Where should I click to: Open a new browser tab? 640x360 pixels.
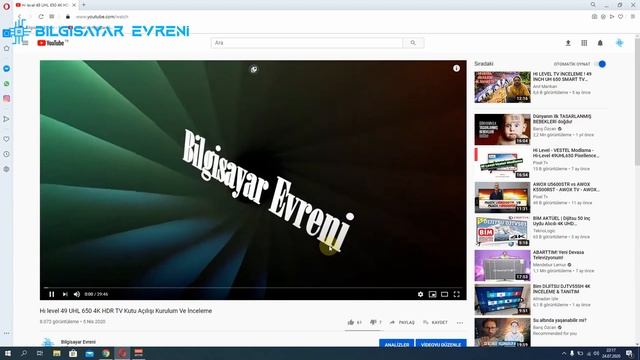(x=84, y=5)
